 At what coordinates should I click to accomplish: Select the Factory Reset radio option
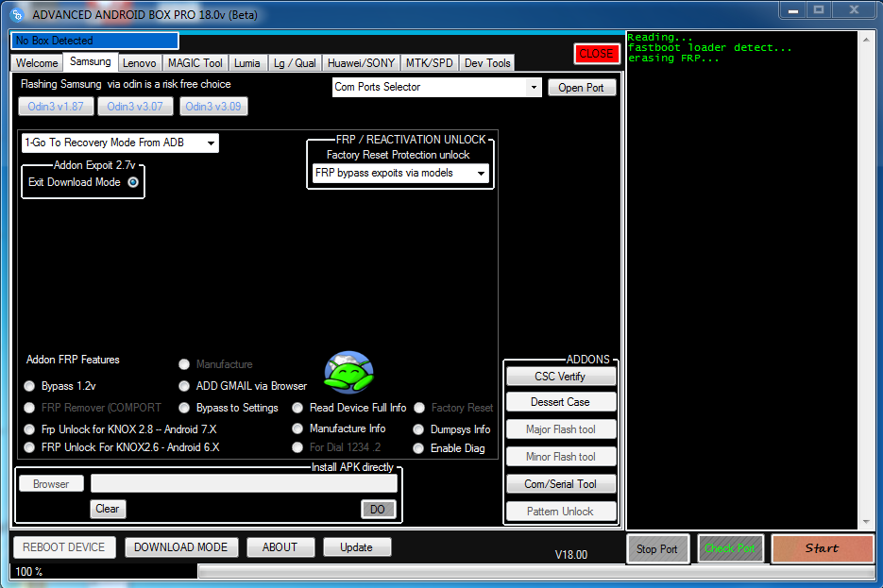click(x=419, y=408)
